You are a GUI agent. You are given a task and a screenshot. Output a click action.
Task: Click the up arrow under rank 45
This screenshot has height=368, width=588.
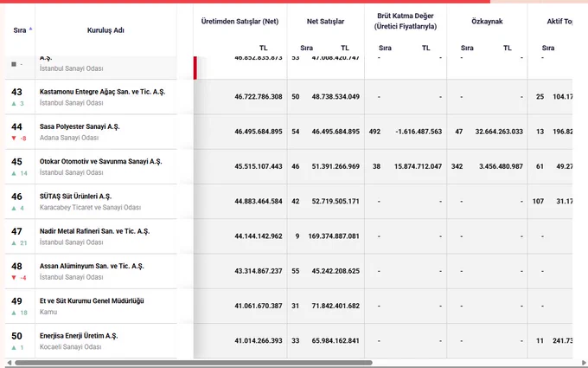[x=14, y=173]
